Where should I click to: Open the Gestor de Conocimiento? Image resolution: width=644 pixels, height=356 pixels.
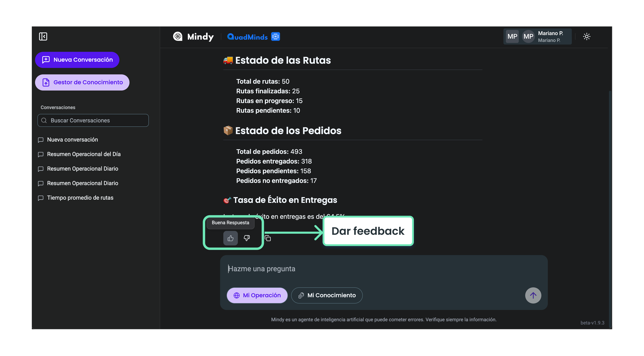pyautogui.click(x=82, y=82)
